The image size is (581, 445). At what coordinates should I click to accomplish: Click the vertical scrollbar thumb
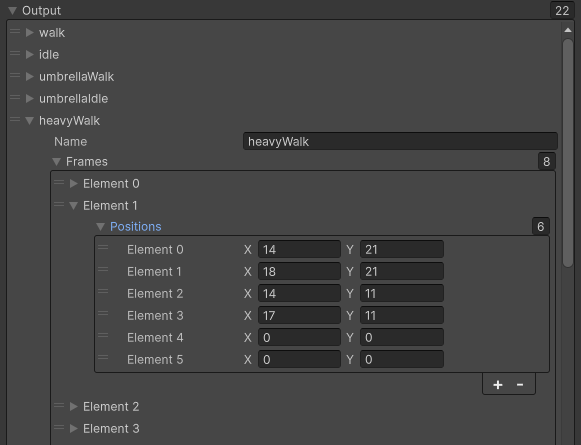point(568,152)
